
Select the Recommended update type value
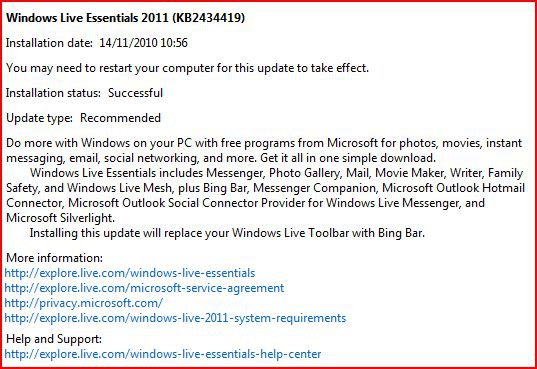(120, 118)
